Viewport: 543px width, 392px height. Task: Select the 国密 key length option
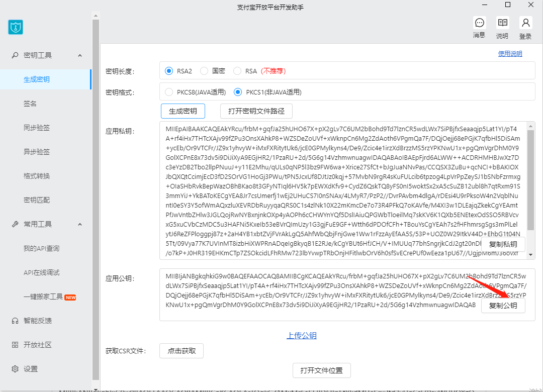coord(204,71)
